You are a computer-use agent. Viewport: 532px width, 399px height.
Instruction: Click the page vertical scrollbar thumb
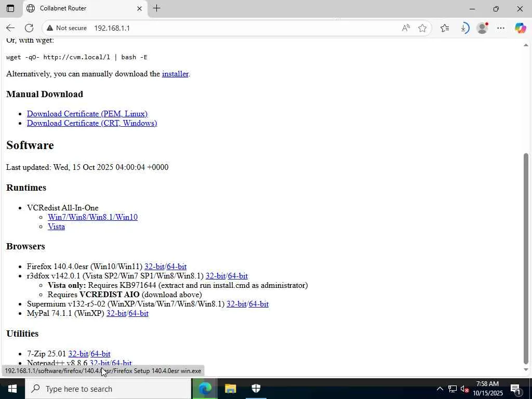click(x=526, y=259)
